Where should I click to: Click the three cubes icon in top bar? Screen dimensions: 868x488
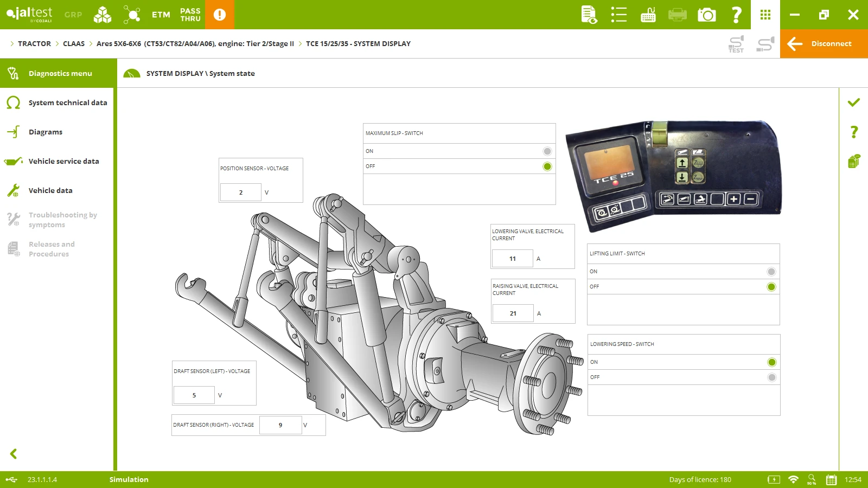(103, 15)
